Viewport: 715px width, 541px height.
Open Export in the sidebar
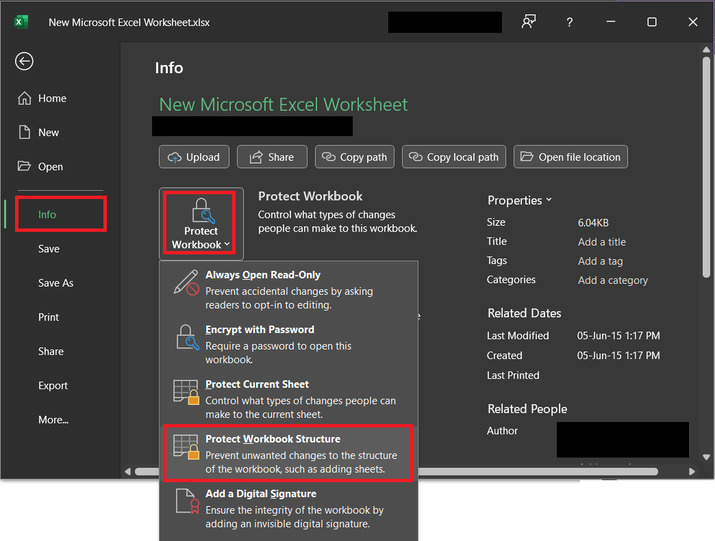53,385
